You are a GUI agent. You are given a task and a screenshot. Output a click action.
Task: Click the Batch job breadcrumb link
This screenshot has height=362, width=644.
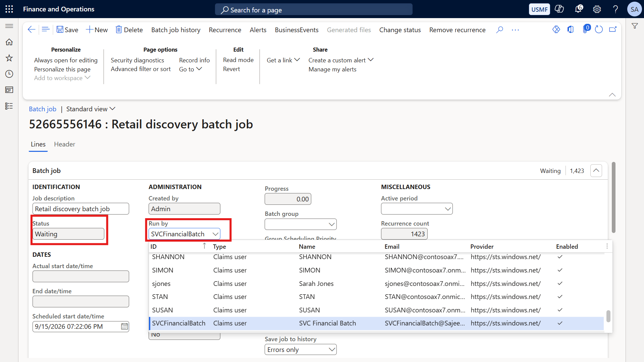pos(43,109)
